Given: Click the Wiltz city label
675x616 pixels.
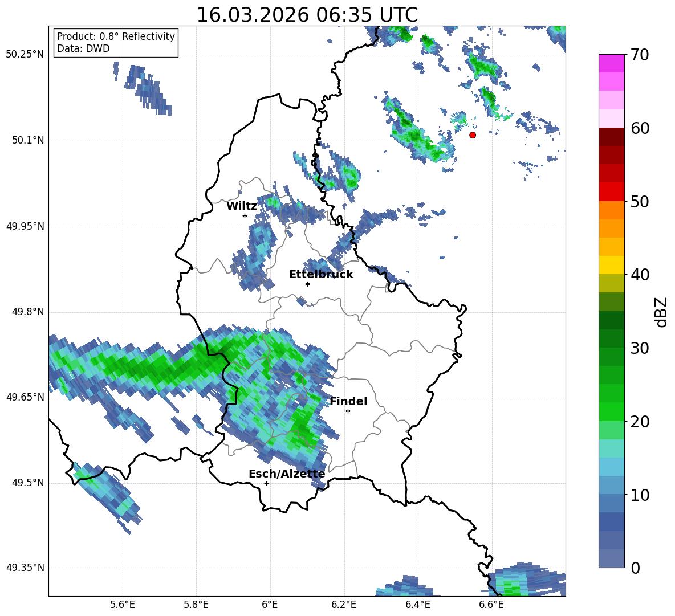Looking at the screenshot, I should pos(242,206).
